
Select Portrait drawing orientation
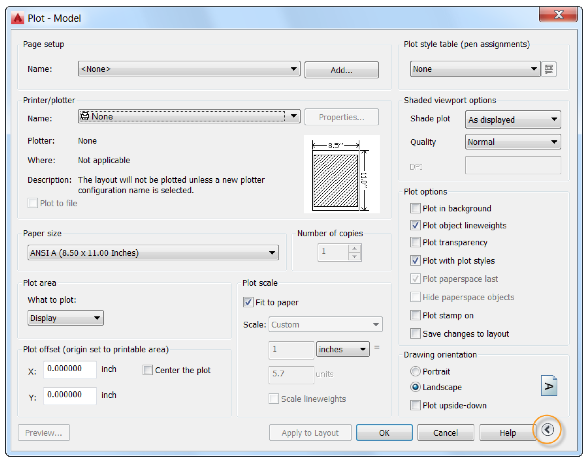415,371
